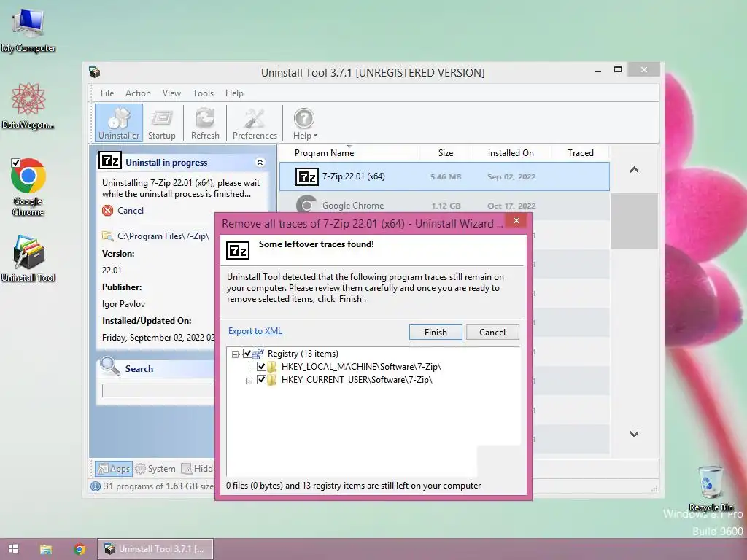
Task: Open the Help toolbar dropdown
Action: [x=304, y=122]
